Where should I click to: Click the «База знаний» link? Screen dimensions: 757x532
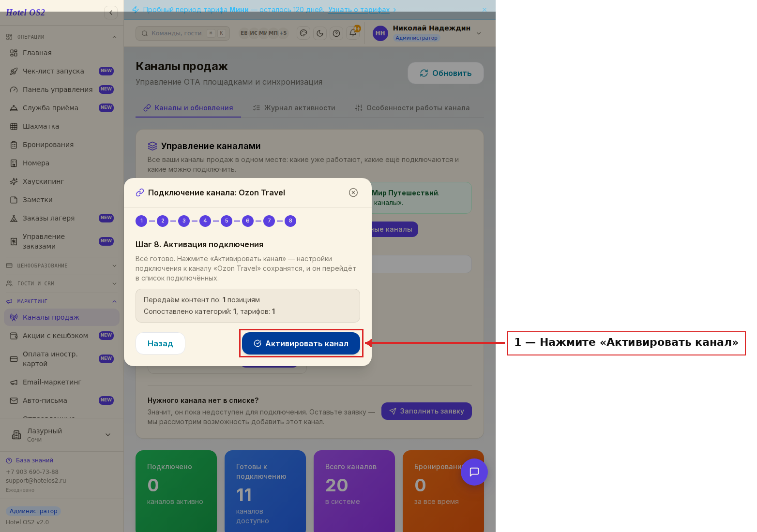30,460
